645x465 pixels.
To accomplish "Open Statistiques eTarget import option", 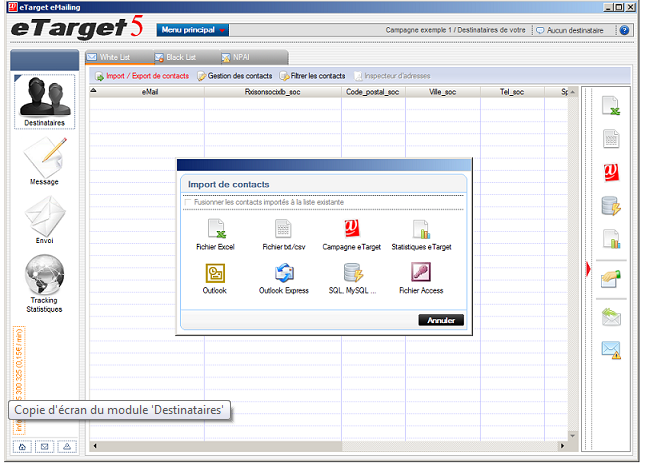I will point(421,230).
